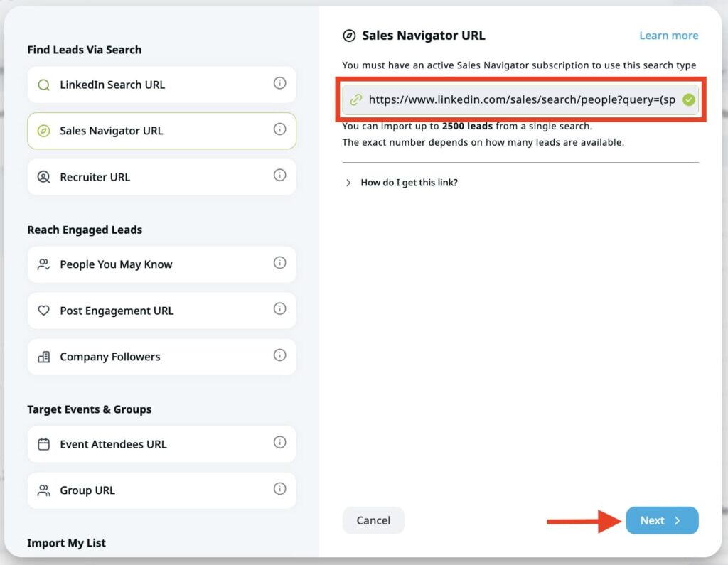Click the compass icon beside Sales Navigator URL option
Viewport: 728px width, 565px height.
[x=43, y=131]
